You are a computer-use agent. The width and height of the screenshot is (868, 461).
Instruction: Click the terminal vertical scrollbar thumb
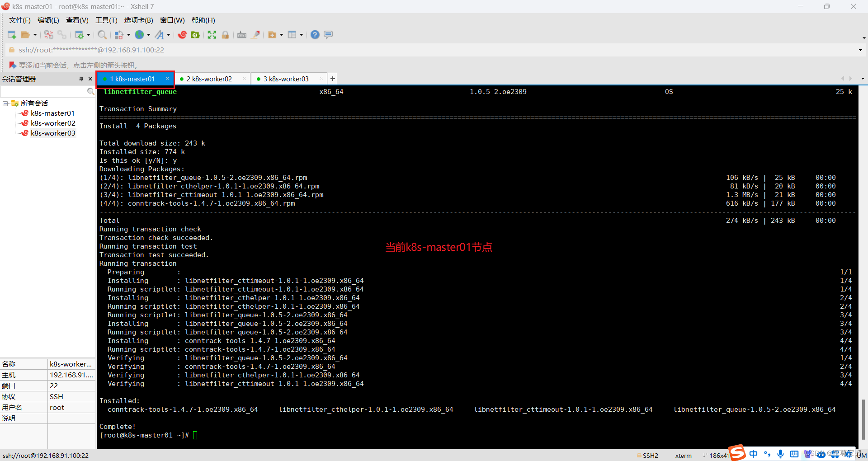pyautogui.click(x=863, y=419)
